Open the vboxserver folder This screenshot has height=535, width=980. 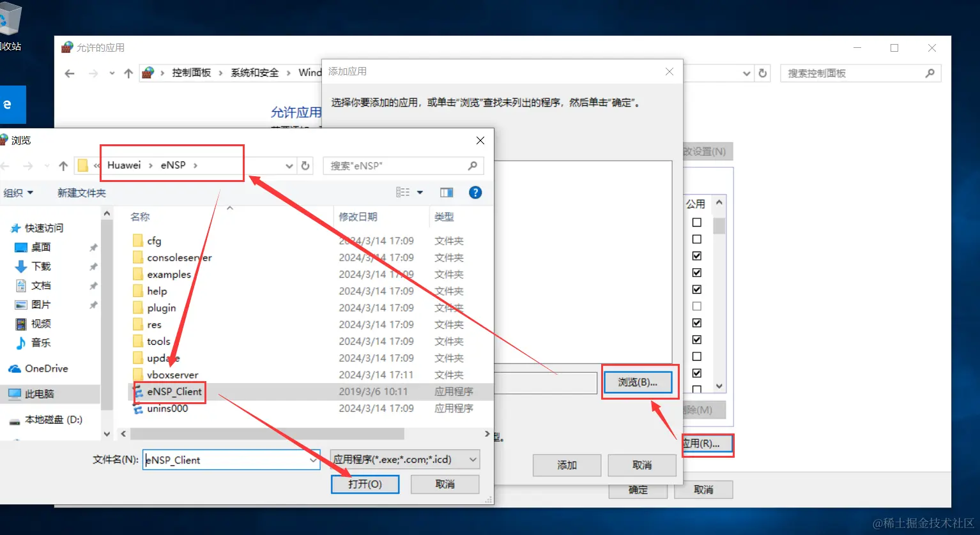[x=172, y=375]
